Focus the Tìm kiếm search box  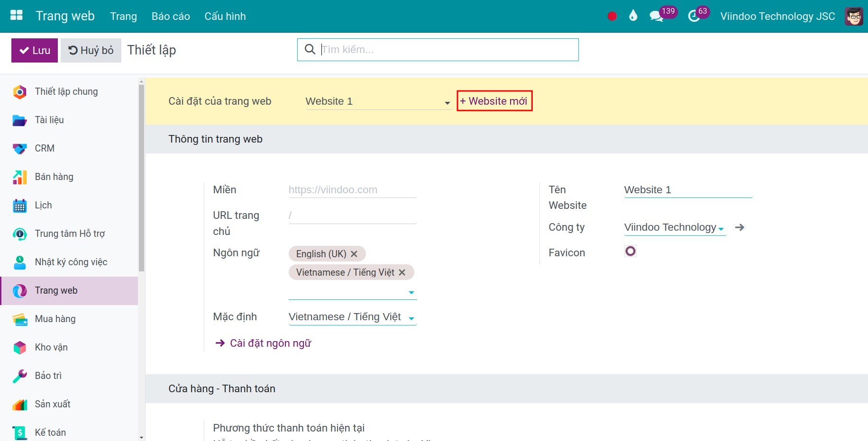[x=438, y=50]
